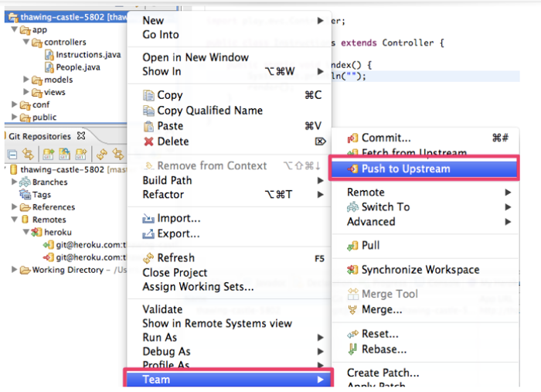Click the Copy Qualified Name icon
The width and height of the screenshot is (541, 392).
click(148, 111)
